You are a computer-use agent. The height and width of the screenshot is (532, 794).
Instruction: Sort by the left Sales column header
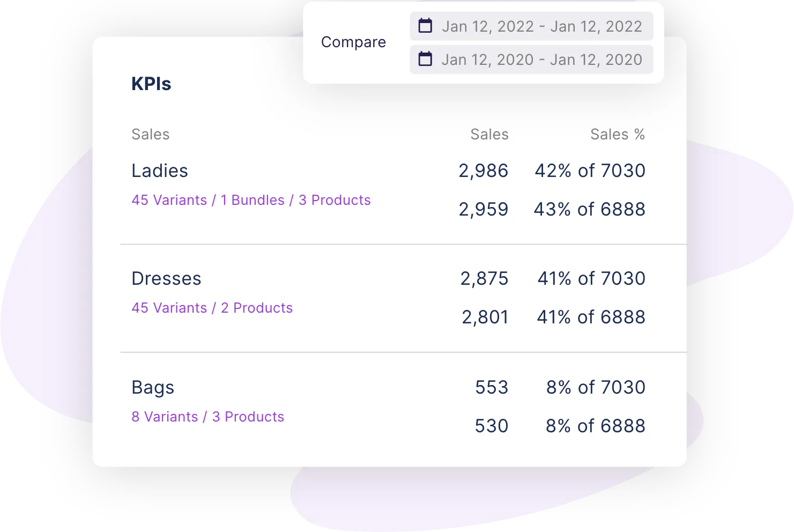[150, 134]
